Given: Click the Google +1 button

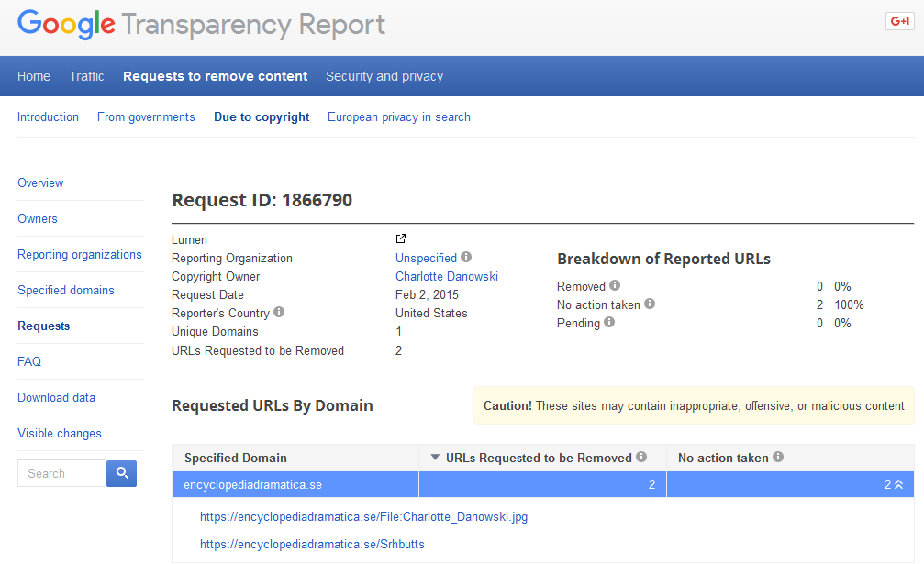Looking at the screenshot, I should pyautogui.click(x=900, y=21).
